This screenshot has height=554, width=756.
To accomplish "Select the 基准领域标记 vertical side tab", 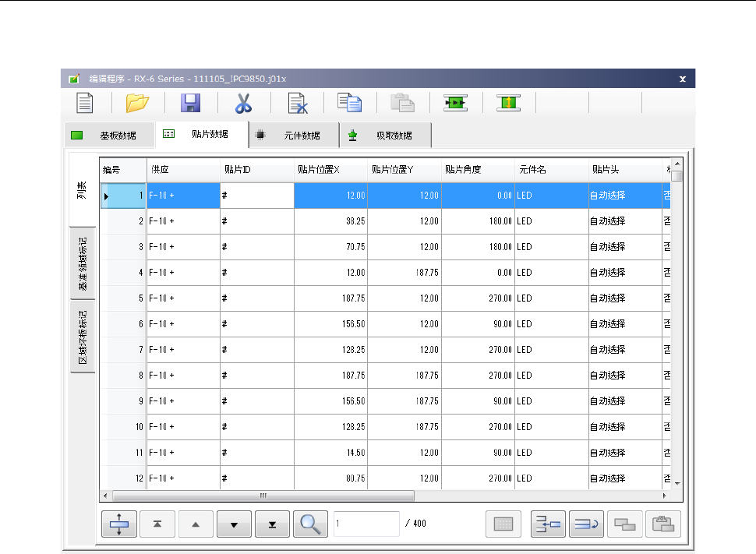I will coord(83,263).
